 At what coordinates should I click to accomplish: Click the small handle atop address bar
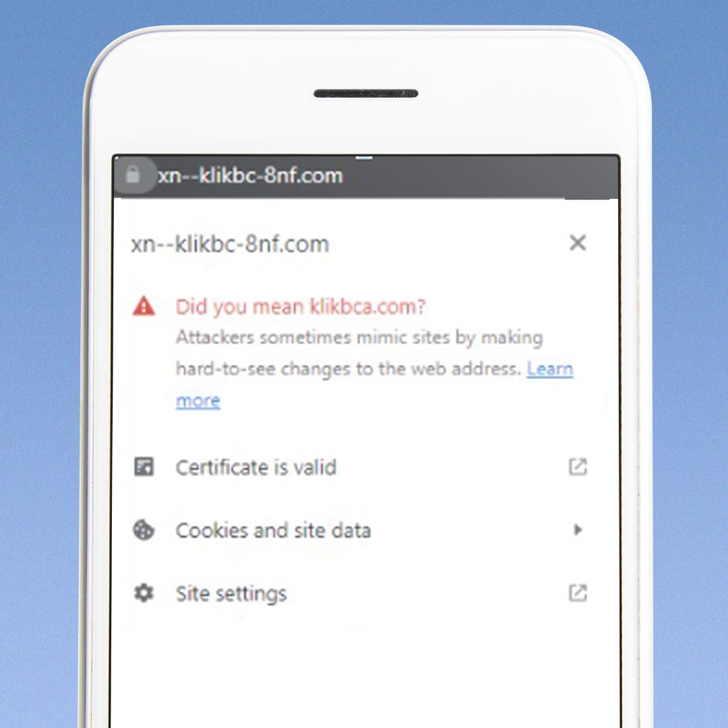click(364, 158)
